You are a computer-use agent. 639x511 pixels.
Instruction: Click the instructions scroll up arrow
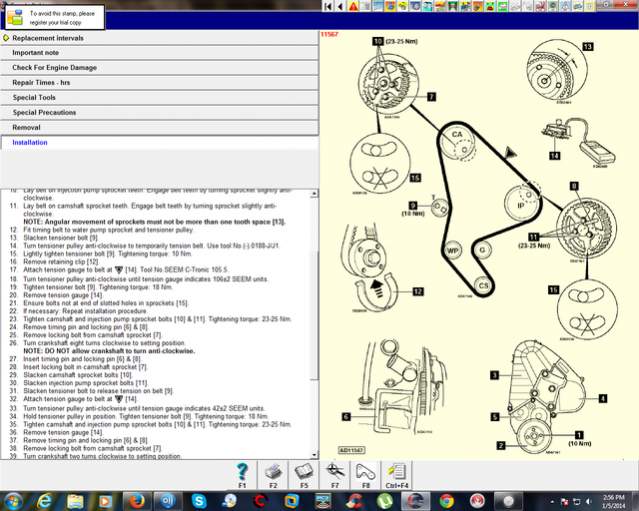pyautogui.click(x=314, y=194)
